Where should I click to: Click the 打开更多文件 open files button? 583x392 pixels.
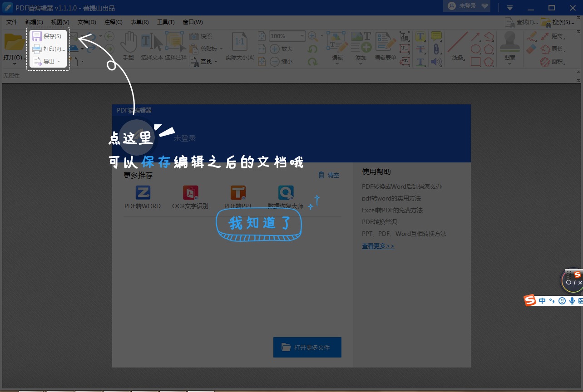307,347
